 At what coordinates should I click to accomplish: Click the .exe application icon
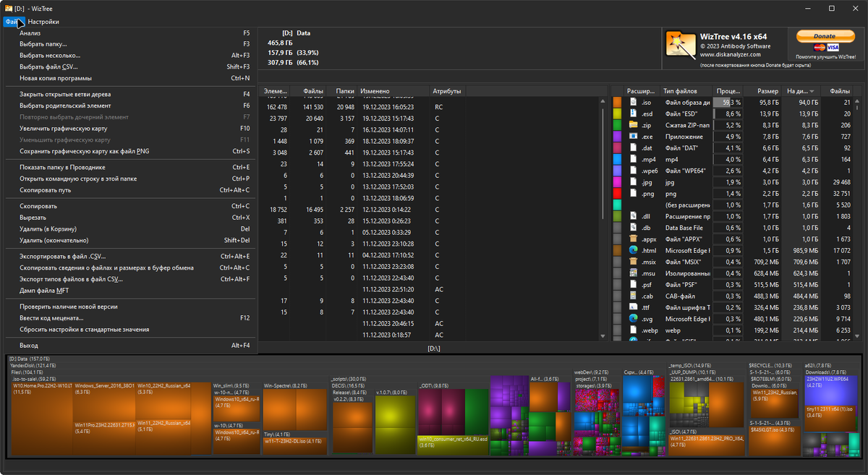(x=633, y=137)
